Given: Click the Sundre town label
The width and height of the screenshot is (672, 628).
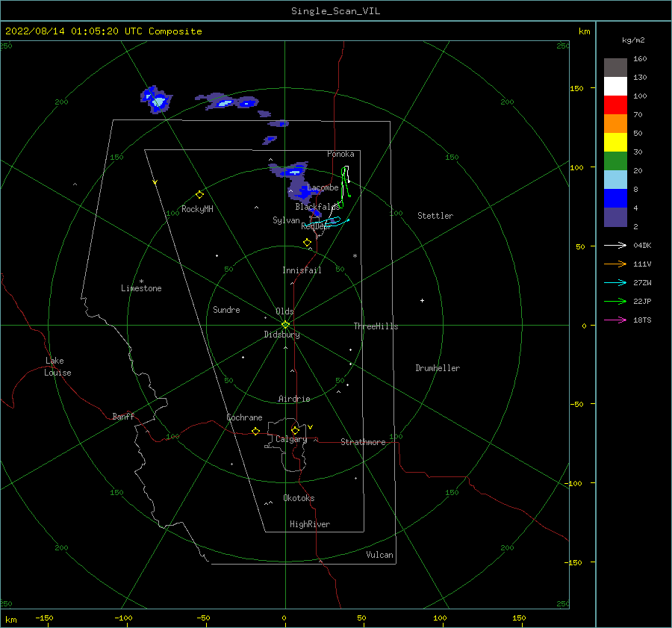Looking at the screenshot, I should pos(226,309).
